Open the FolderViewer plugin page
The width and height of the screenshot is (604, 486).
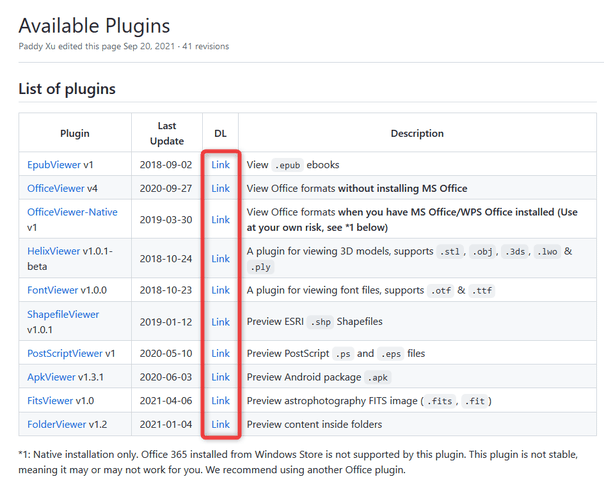tap(57, 424)
